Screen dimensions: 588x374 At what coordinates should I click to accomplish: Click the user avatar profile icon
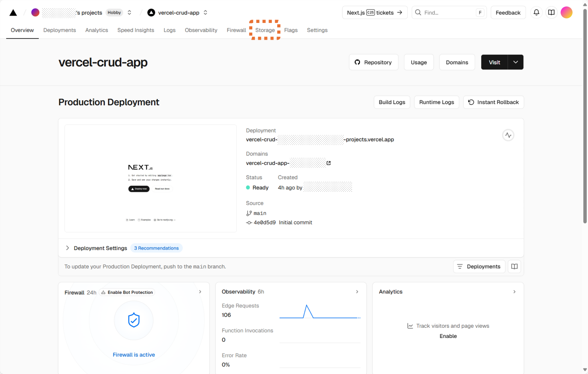(566, 13)
